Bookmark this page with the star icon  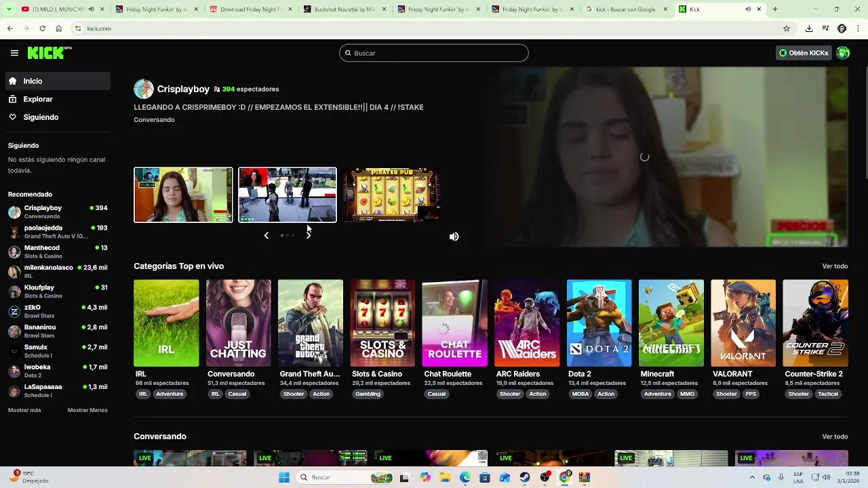tap(787, 28)
